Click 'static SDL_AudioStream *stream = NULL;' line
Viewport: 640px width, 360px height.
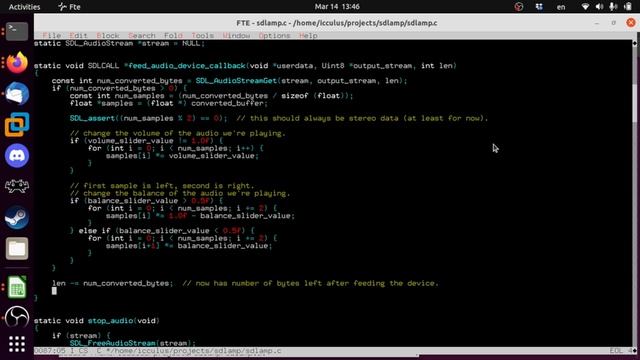pos(119,43)
